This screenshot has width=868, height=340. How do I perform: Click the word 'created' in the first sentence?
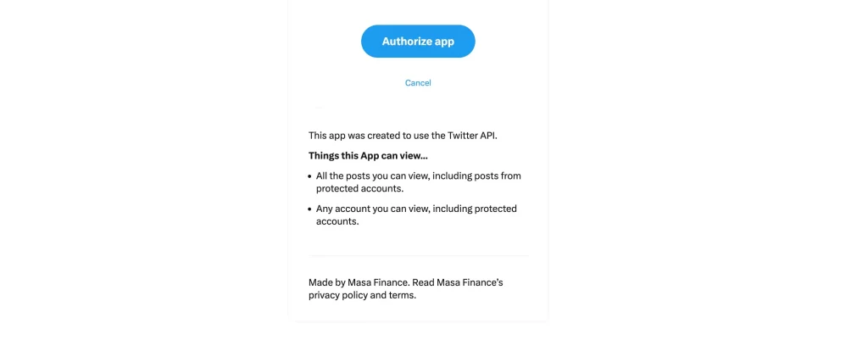[x=383, y=136]
